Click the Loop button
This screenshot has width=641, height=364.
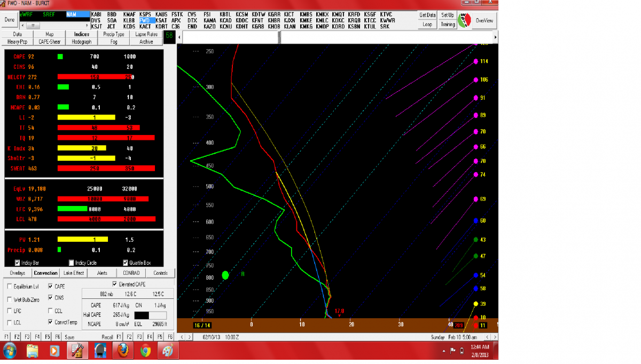coord(427,25)
